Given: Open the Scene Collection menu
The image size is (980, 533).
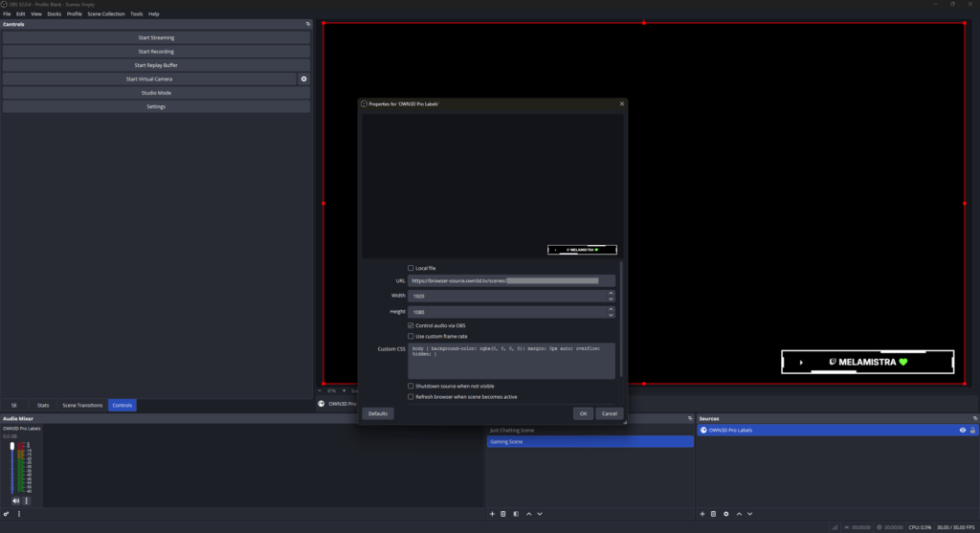Looking at the screenshot, I should pos(105,14).
